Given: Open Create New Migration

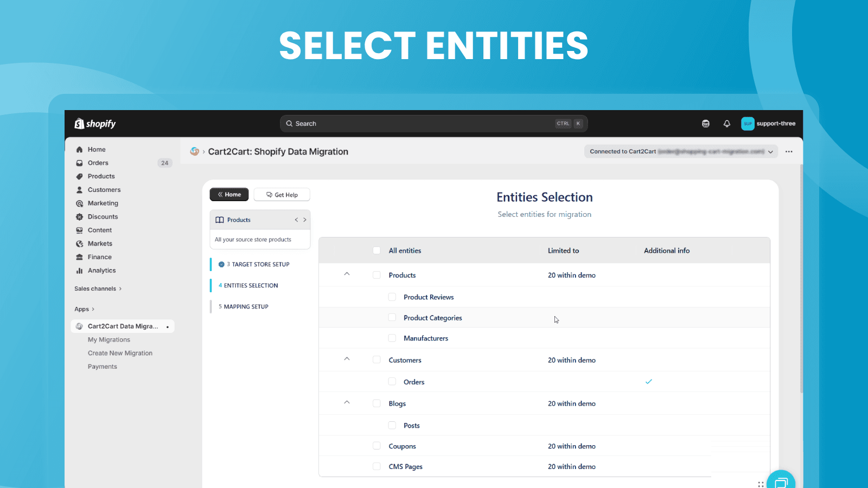Looking at the screenshot, I should pos(120,353).
